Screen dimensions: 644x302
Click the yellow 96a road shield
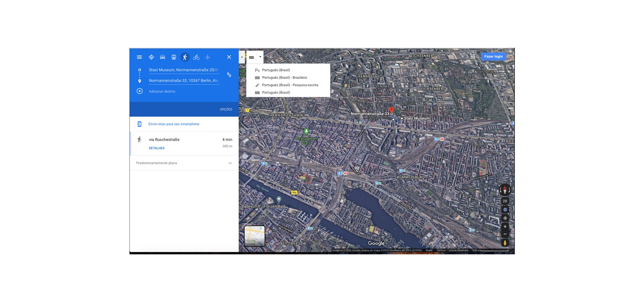click(x=294, y=192)
